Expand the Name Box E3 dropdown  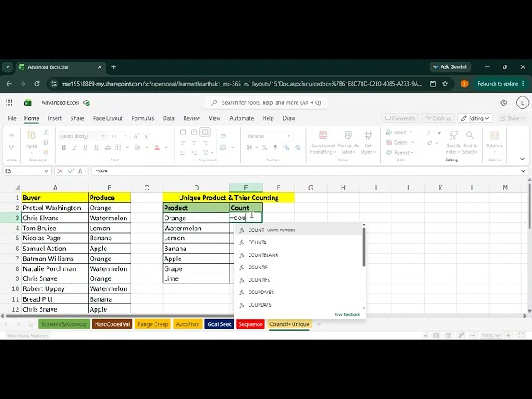coord(47,171)
